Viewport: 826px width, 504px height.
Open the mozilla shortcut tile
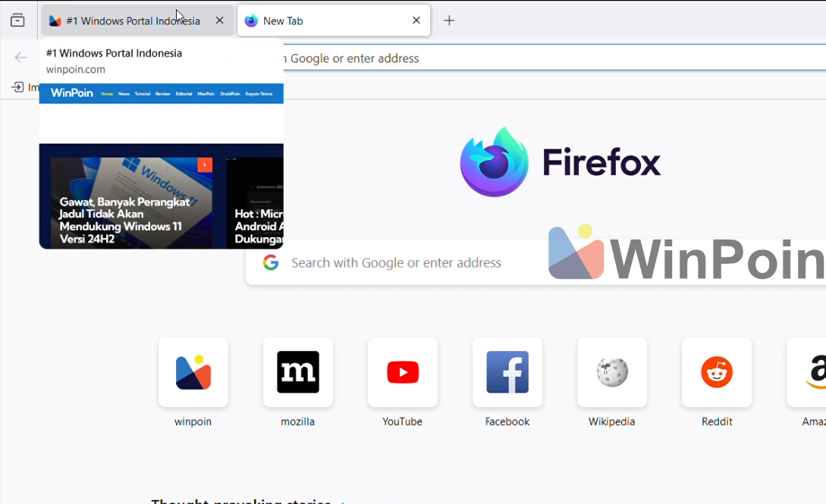click(x=298, y=372)
